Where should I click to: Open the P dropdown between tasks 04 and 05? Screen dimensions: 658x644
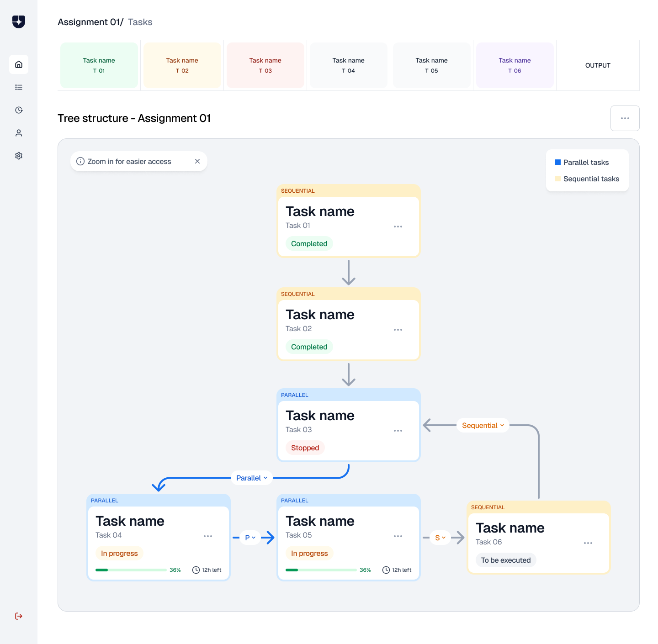(250, 538)
